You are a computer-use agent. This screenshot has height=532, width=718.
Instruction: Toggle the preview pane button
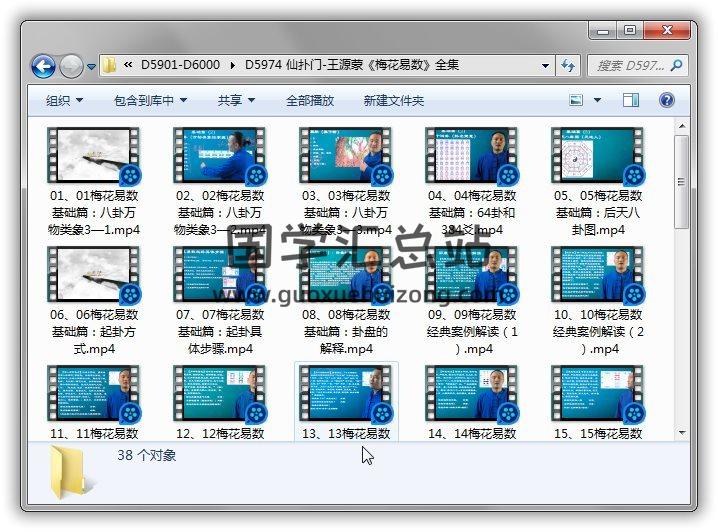[631, 100]
